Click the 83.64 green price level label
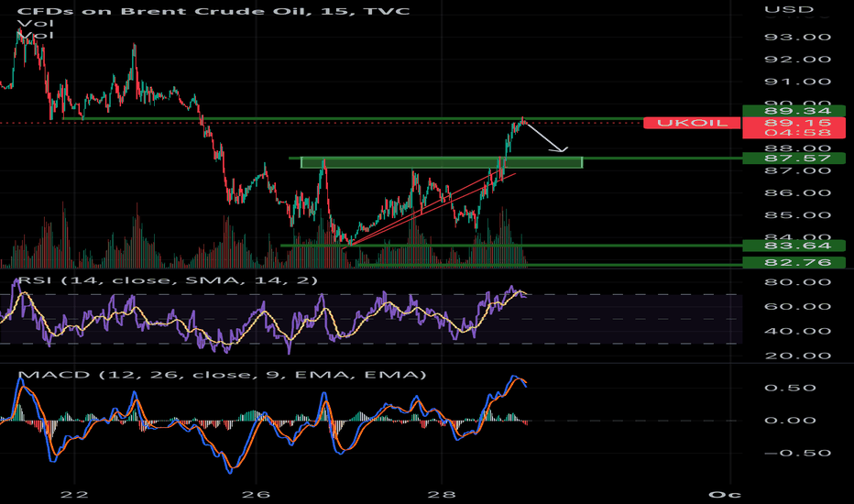854x504 pixels. coord(794,246)
